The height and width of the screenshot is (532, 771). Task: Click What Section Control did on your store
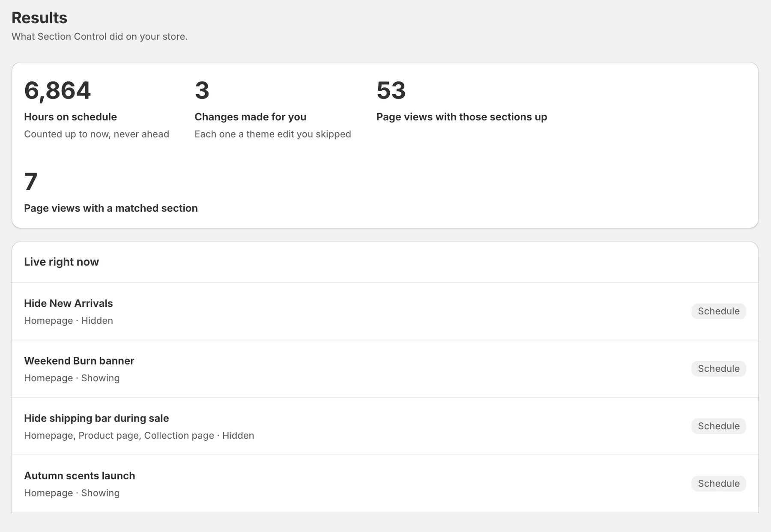coord(99,36)
